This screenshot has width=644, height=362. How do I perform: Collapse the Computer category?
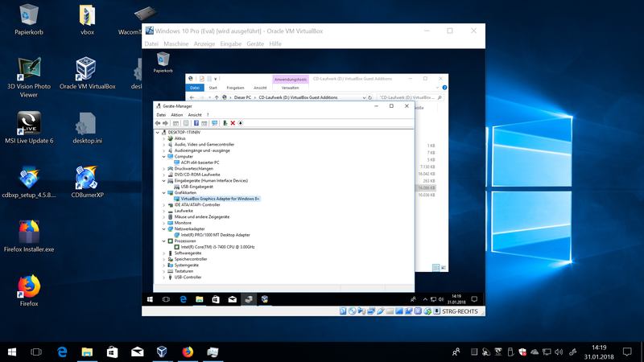click(164, 157)
